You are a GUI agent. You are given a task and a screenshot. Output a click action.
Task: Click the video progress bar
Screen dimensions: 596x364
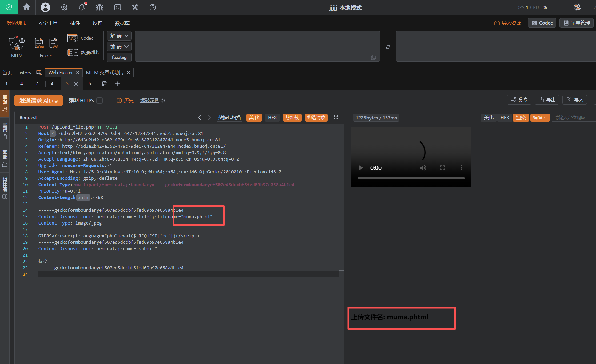click(411, 178)
